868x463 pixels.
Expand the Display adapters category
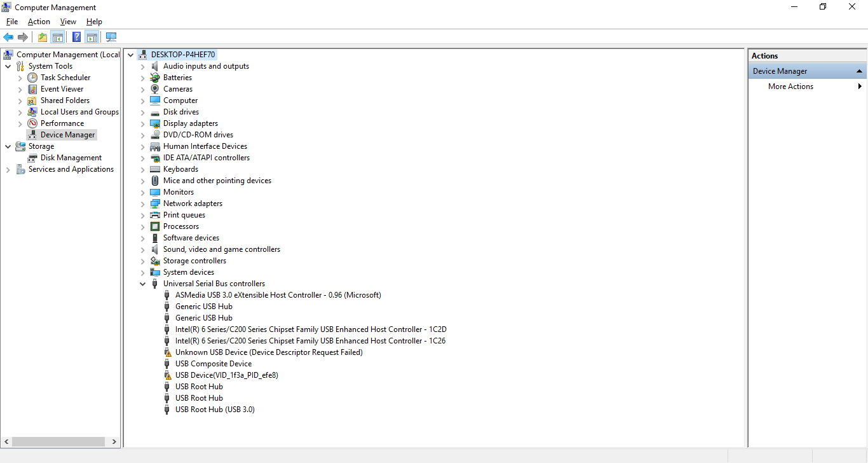tap(143, 123)
